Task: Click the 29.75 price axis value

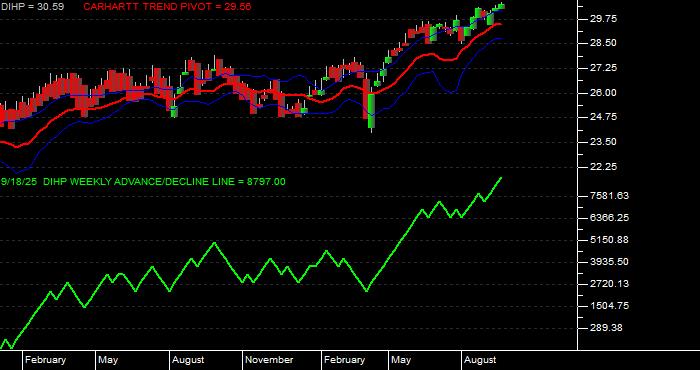Action: click(604, 19)
